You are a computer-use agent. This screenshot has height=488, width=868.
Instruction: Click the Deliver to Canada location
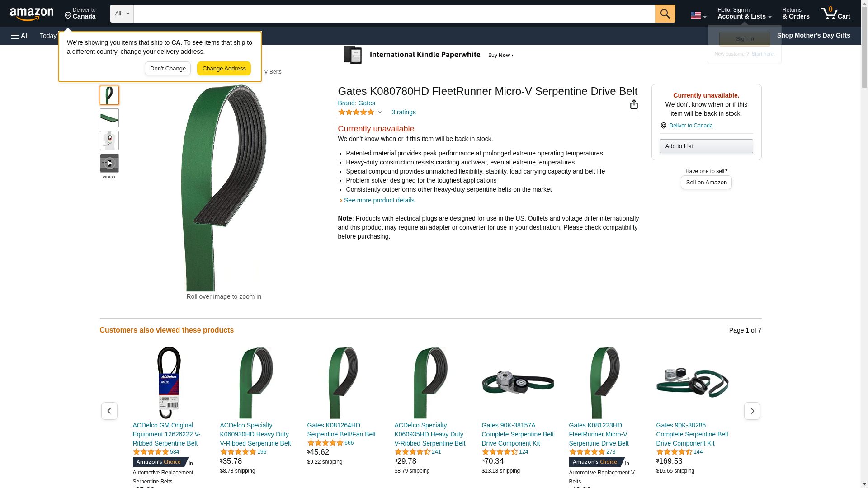click(x=80, y=14)
